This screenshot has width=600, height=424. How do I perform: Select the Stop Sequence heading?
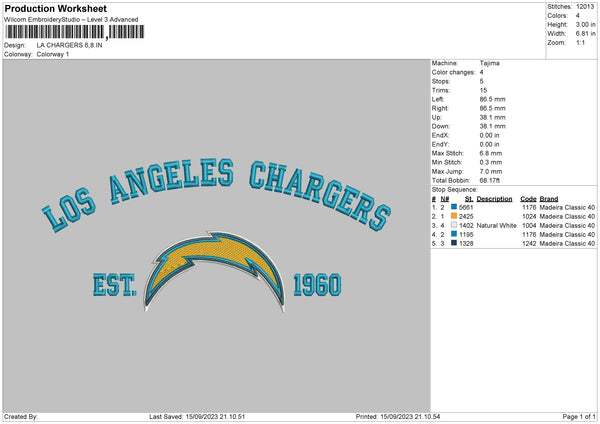[455, 188]
